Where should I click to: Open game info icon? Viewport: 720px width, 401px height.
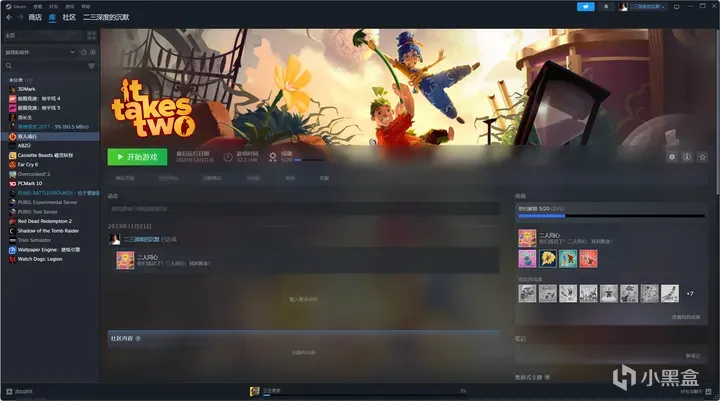[x=687, y=157]
